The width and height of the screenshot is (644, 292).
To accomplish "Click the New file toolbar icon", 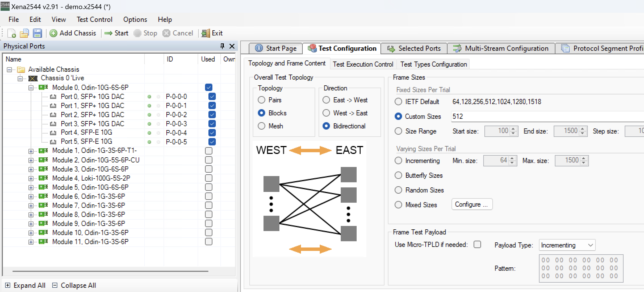I will (x=12, y=33).
